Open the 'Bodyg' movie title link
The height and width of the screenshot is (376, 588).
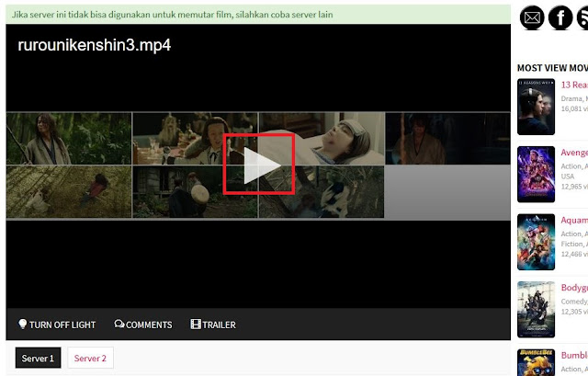pyautogui.click(x=574, y=288)
